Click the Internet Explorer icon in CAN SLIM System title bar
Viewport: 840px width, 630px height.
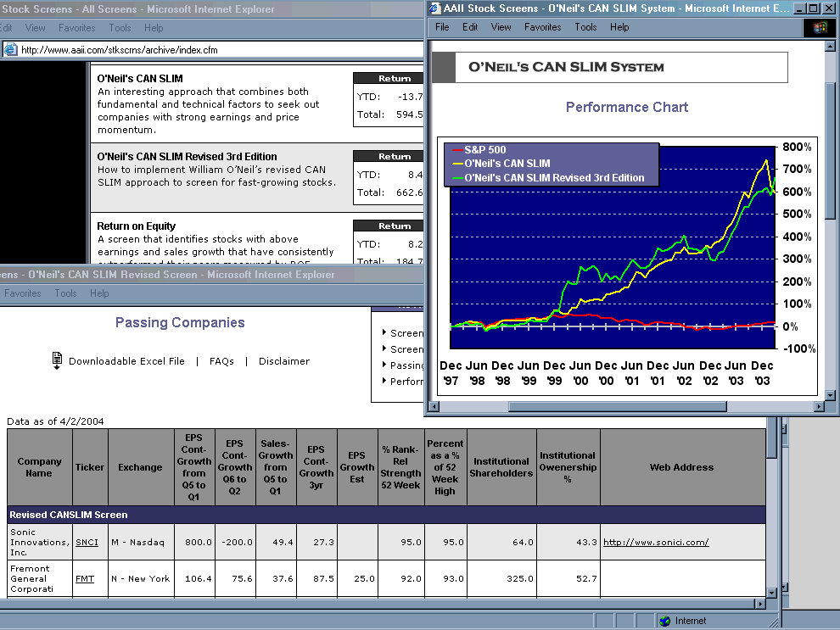[x=434, y=8]
